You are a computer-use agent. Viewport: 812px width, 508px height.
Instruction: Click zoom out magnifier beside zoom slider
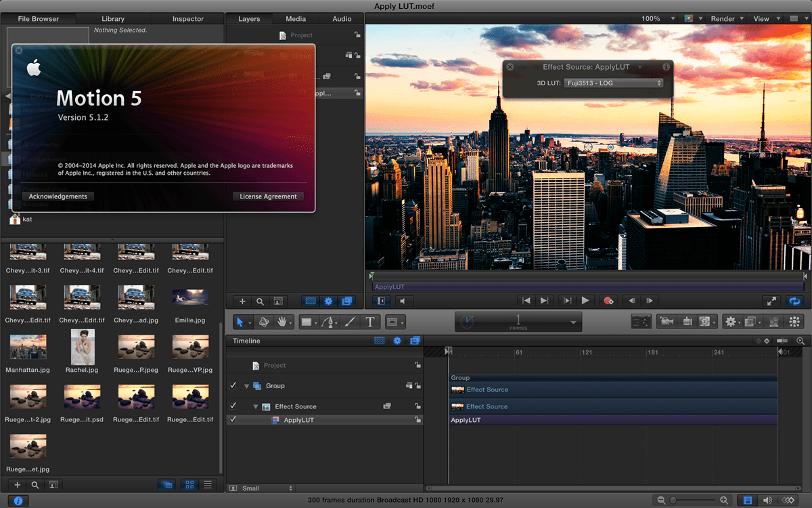(661, 500)
